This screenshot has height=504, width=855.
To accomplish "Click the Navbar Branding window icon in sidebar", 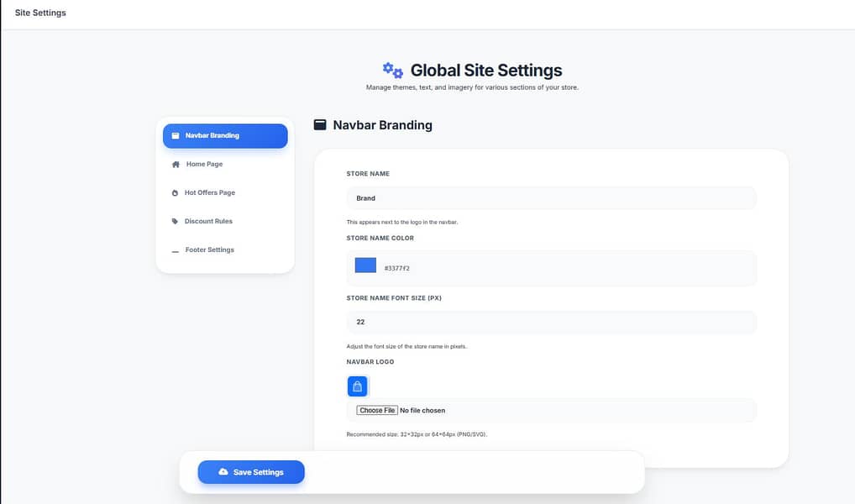I will [x=176, y=136].
